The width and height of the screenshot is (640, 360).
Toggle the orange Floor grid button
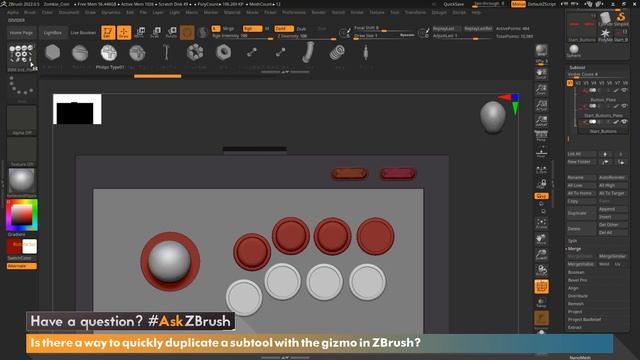[x=541, y=287]
